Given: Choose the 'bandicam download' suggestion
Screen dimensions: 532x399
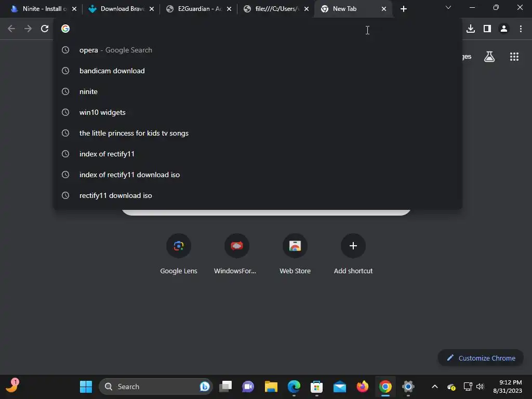Looking at the screenshot, I should pos(258,71).
